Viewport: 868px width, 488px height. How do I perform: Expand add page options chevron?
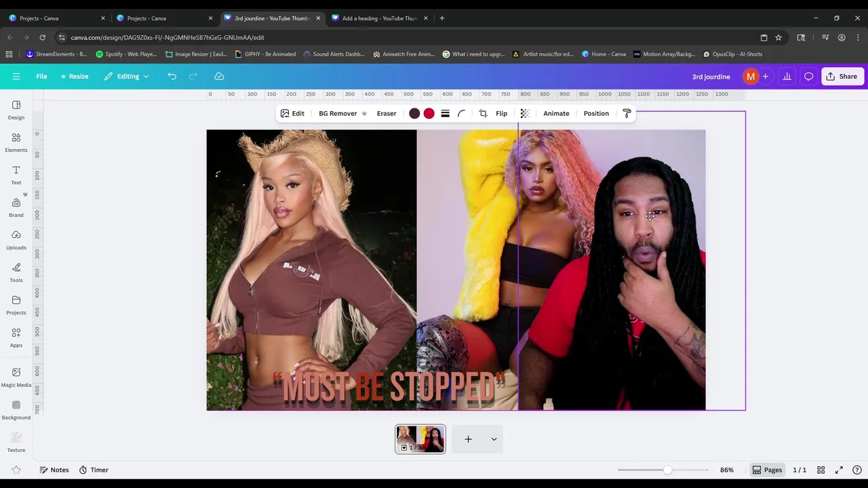coord(494,439)
